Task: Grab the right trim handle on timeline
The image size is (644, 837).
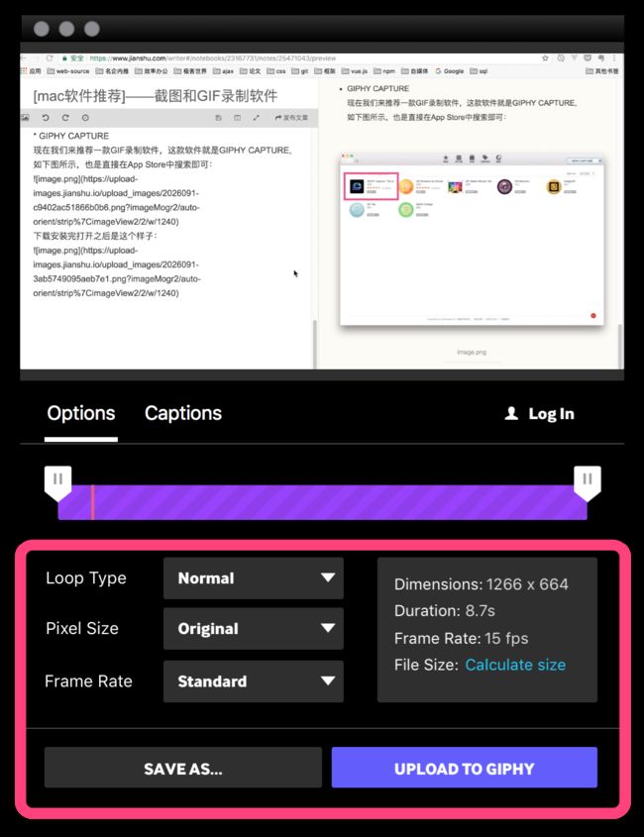Action: tap(588, 482)
